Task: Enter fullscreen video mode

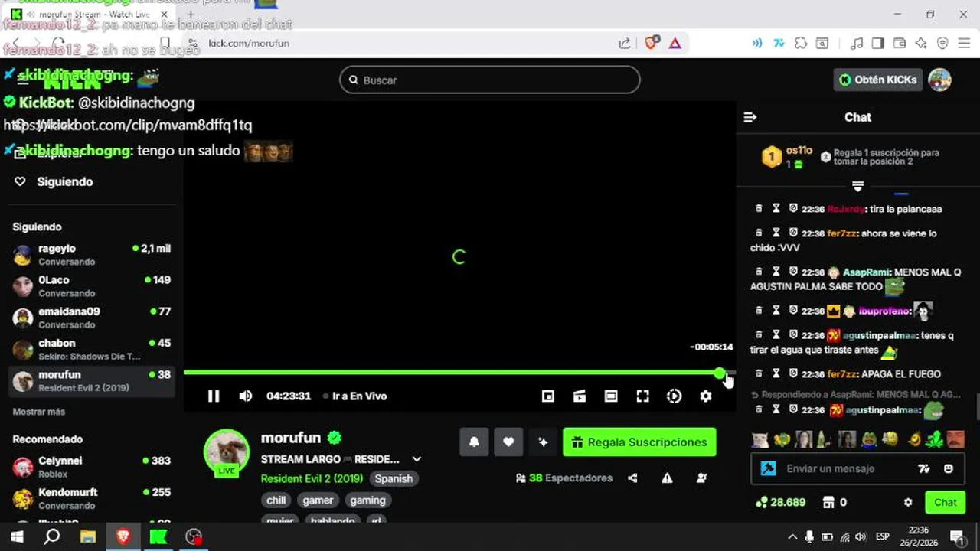Action: (642, 396)
